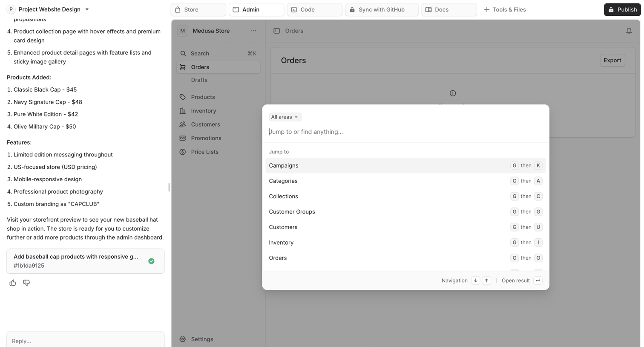Click the Publish button
This screenshot has height=347, width=644.
pos(622,9)
